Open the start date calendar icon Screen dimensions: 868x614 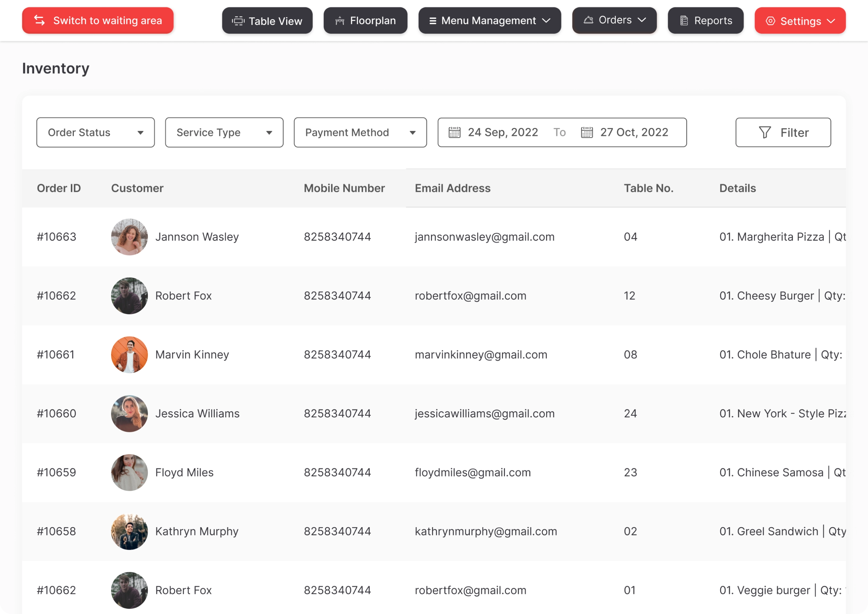pyautogui.click(x=455, y=132)
